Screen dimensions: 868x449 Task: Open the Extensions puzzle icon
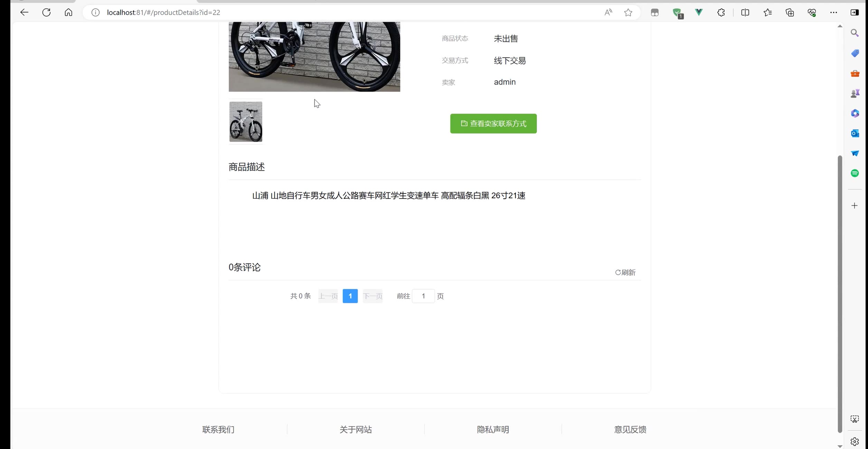[x=721, y=12]
